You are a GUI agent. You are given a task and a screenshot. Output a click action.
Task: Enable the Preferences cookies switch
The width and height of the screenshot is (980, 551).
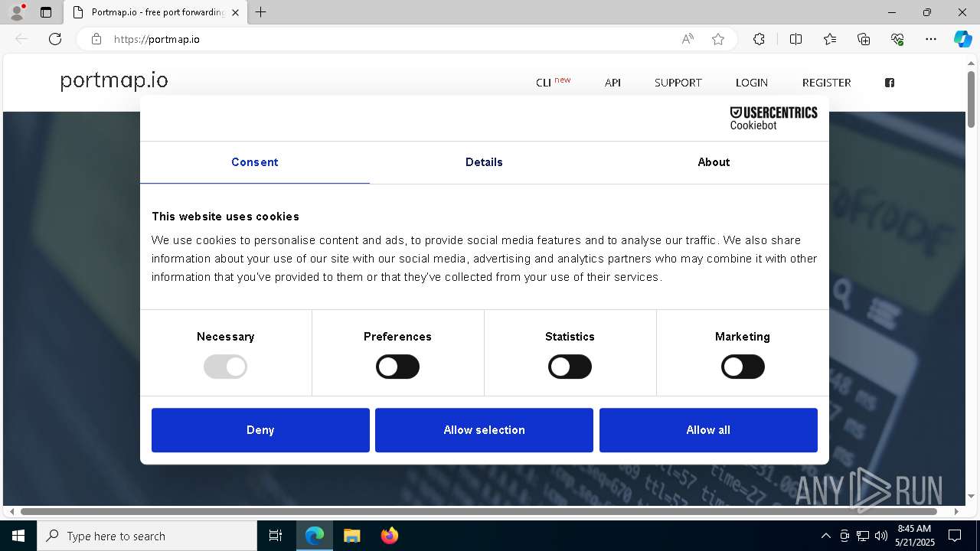click(397, 367)
